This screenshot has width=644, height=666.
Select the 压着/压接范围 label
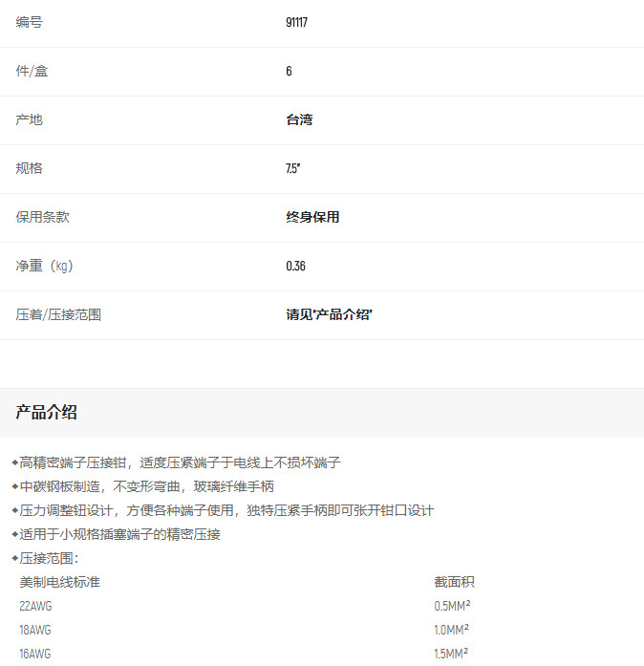pos(58,314)
